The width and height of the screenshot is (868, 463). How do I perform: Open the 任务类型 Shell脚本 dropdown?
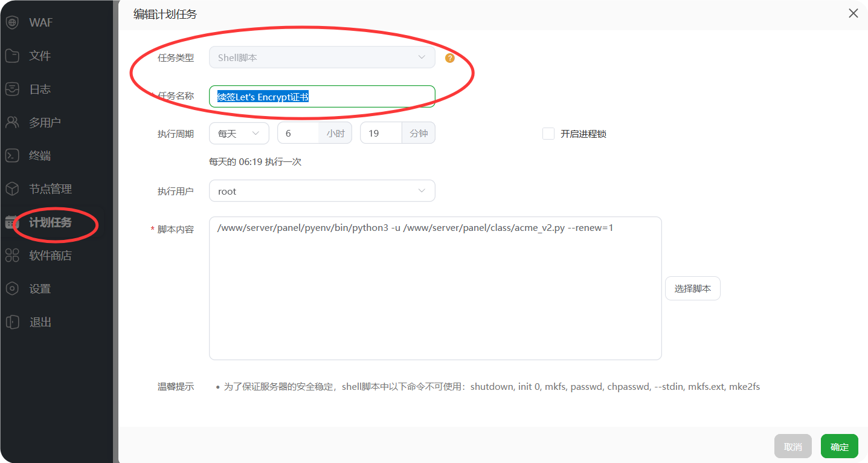(322, 57)
